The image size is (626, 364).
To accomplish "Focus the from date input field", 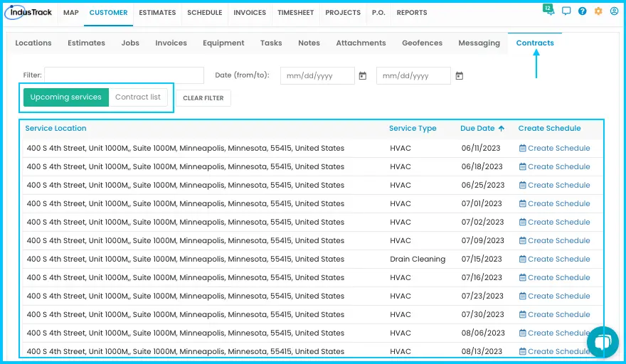I will point(317,76).
